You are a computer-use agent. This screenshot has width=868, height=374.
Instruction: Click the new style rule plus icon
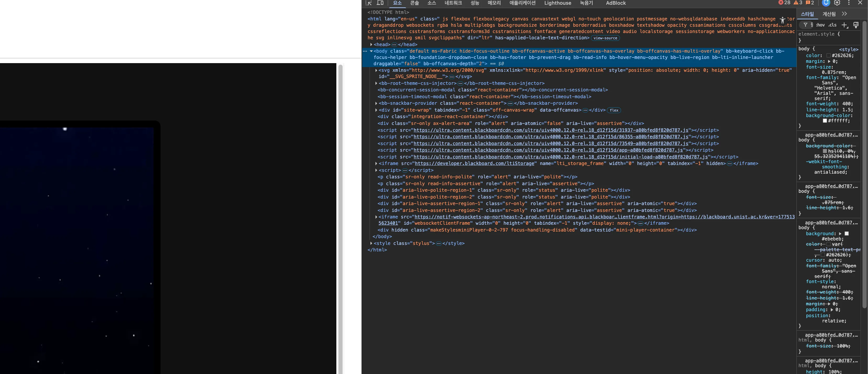(x=844, y=25)
